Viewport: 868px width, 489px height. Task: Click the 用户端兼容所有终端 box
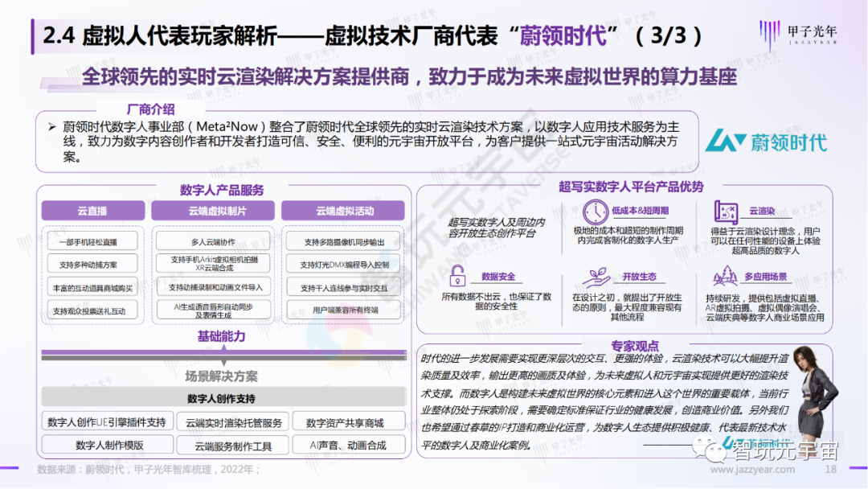(344, 310)
